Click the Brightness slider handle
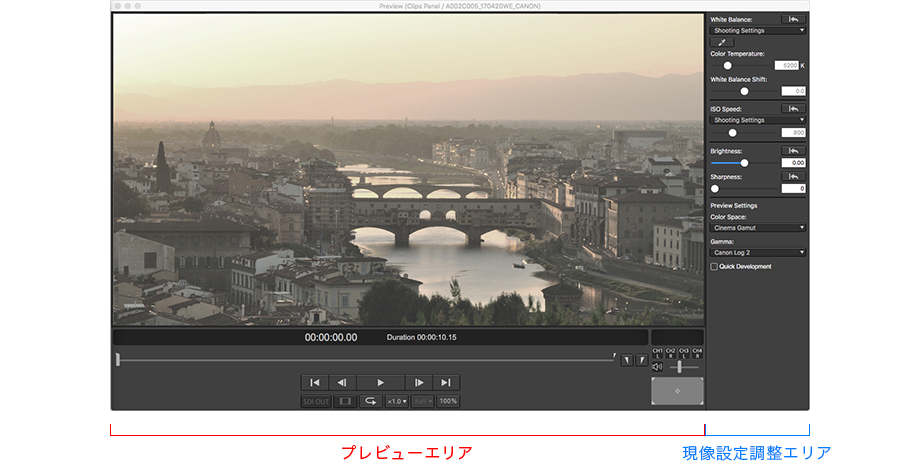This screenshot has width=920, height=462. [744, 162]
